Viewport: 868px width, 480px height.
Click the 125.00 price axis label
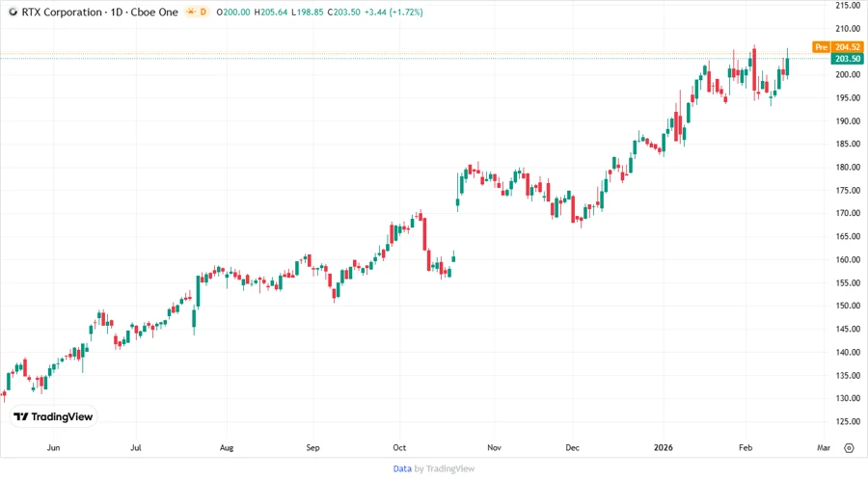(848, 421)
